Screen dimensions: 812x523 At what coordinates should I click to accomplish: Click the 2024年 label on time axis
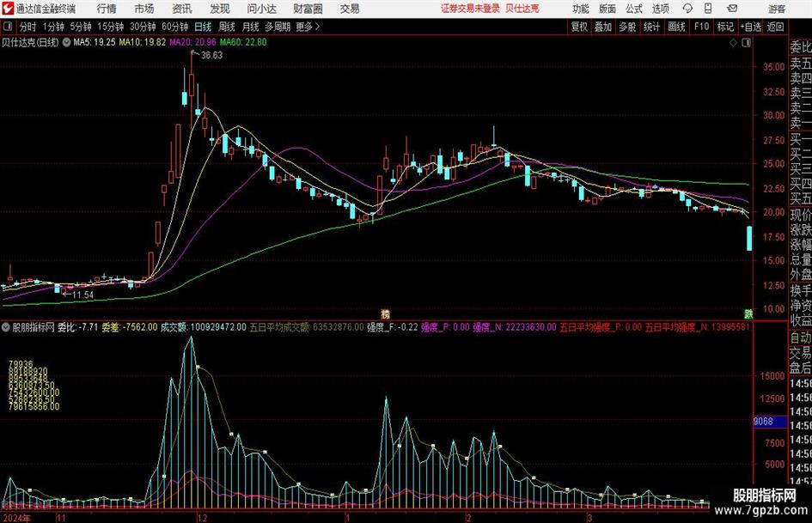16,518
